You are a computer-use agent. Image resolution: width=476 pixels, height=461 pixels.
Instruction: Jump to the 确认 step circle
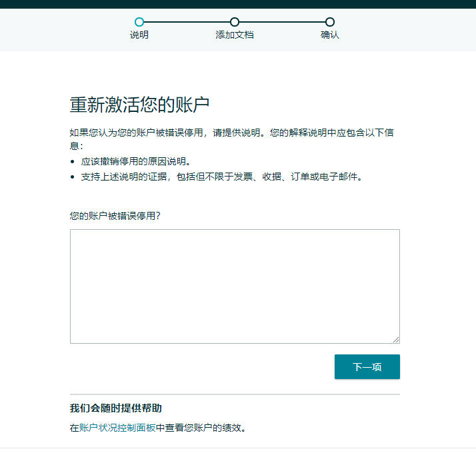(x=330, y=22)
